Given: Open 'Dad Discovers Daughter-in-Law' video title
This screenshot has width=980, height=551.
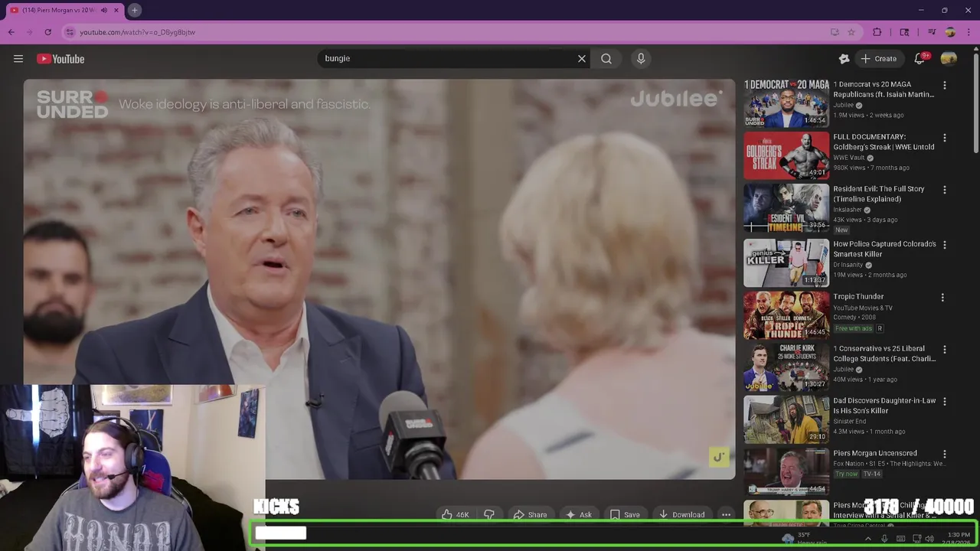Looking at the screenshot, I should pos(884,406).
